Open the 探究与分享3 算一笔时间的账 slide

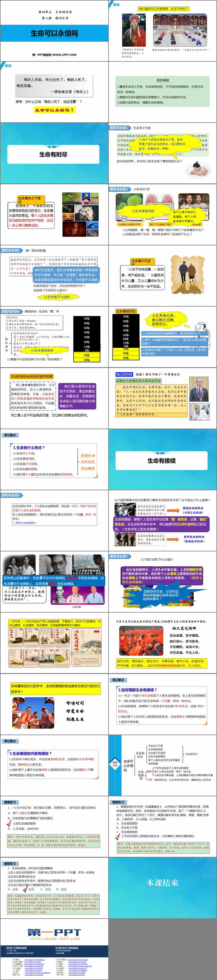(x=54, y=276)
